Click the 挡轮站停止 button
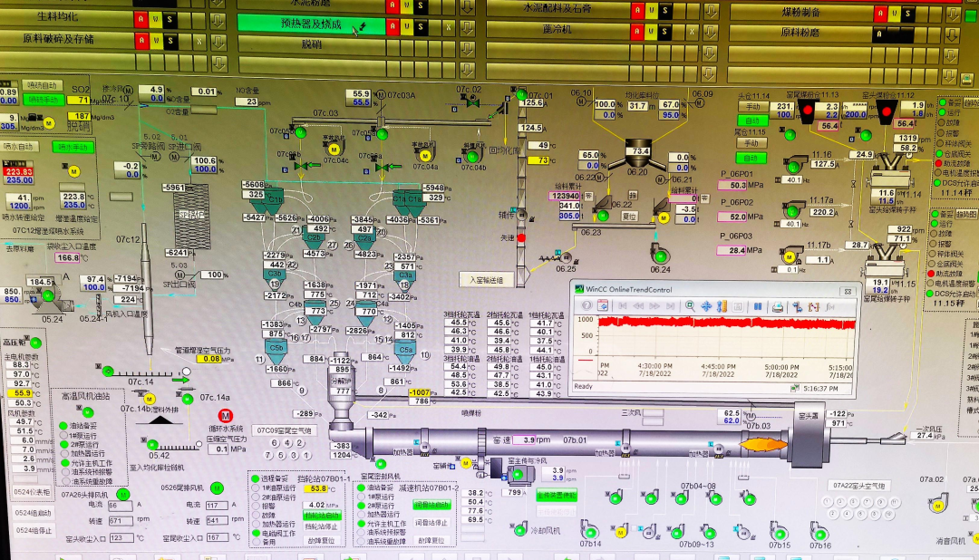The image size is (979, 560). click(x=322, y=527)
